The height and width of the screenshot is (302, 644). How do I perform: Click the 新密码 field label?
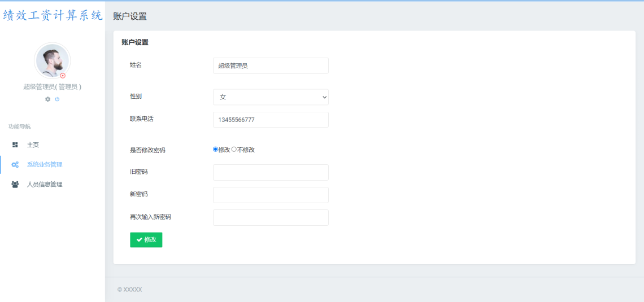[x=139, y=194]
